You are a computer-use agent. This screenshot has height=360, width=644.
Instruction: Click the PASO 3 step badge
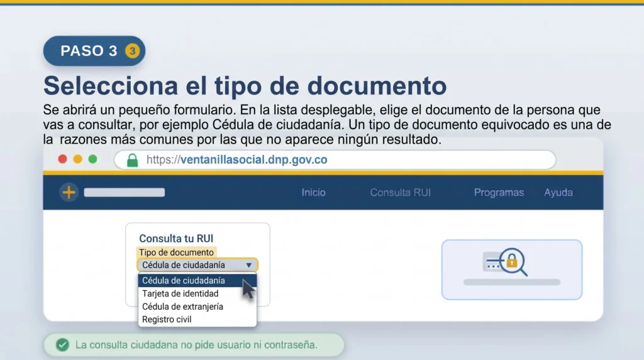(94, 51)
